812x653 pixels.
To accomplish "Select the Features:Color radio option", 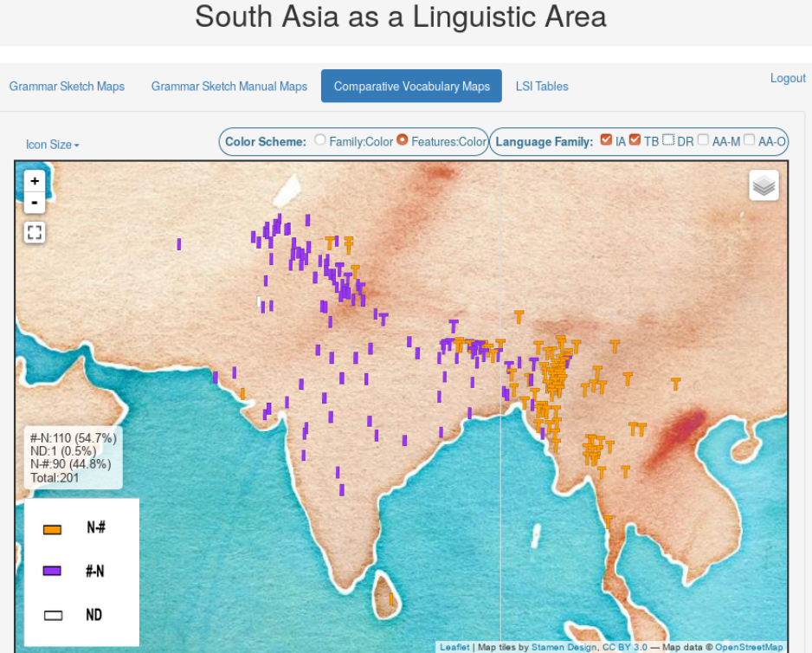I will click(403, 140).
